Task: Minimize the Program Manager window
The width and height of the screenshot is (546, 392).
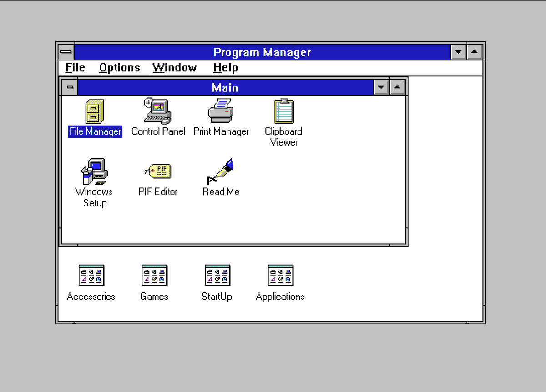Action: pos(458,52)
